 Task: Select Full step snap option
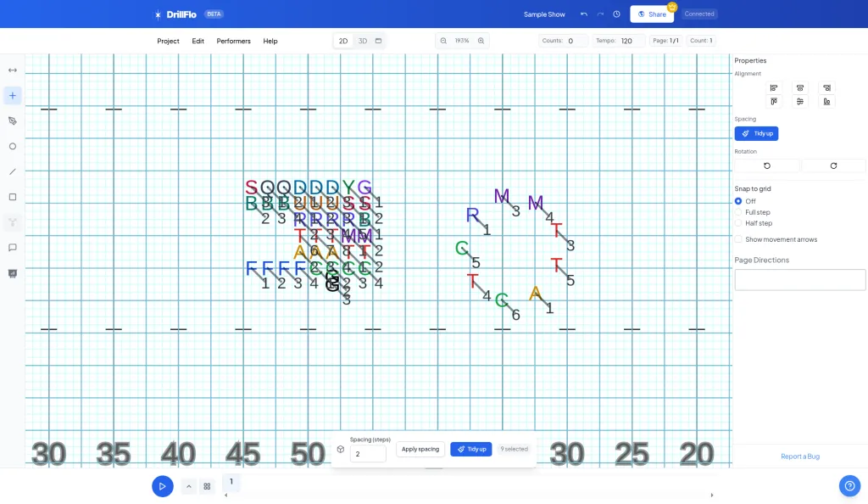(738, 212)
